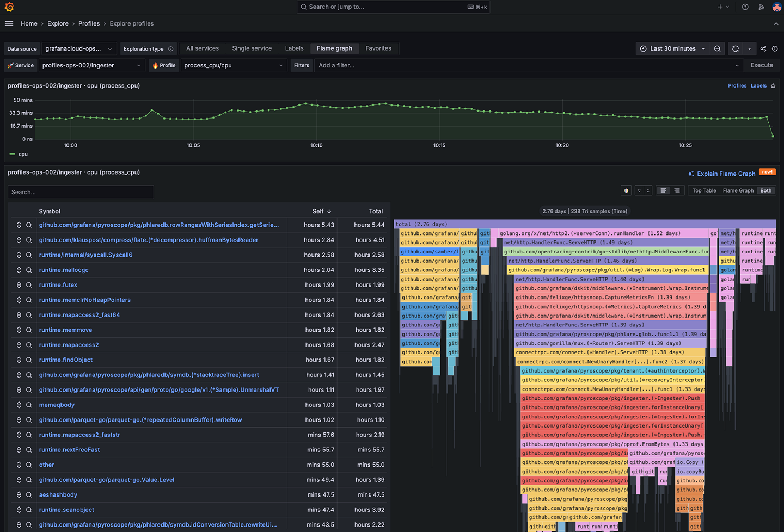This screenshot has height=532, width=784.
Task: Open the share panel icon
Action: click(x=764, y=48)
